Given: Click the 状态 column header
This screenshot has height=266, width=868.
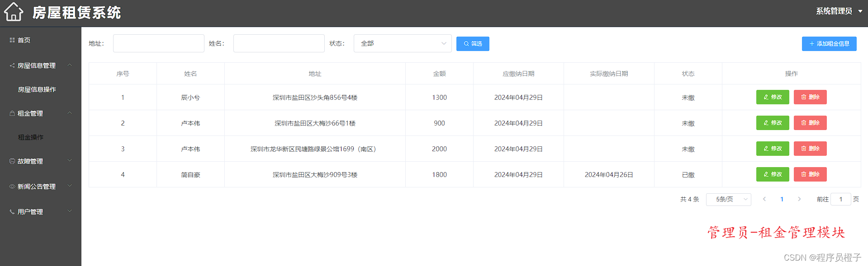Looking at the screenshot, I should coord(688,74).
